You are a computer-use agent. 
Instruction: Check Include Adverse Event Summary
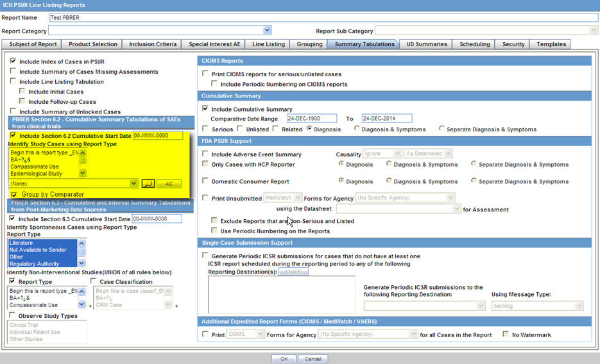coord(205,154)
